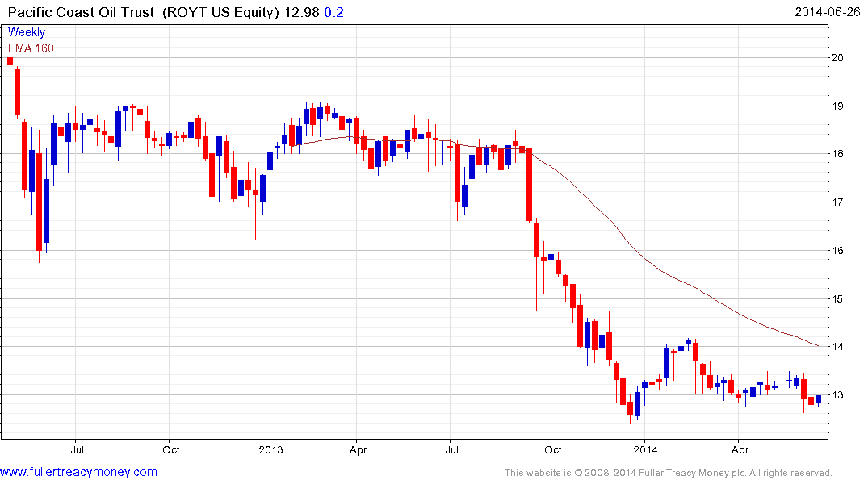Screen dimensions: 868x484
Task: Select the 'EMA 160' legend label
Action: [x=31, y=48]
